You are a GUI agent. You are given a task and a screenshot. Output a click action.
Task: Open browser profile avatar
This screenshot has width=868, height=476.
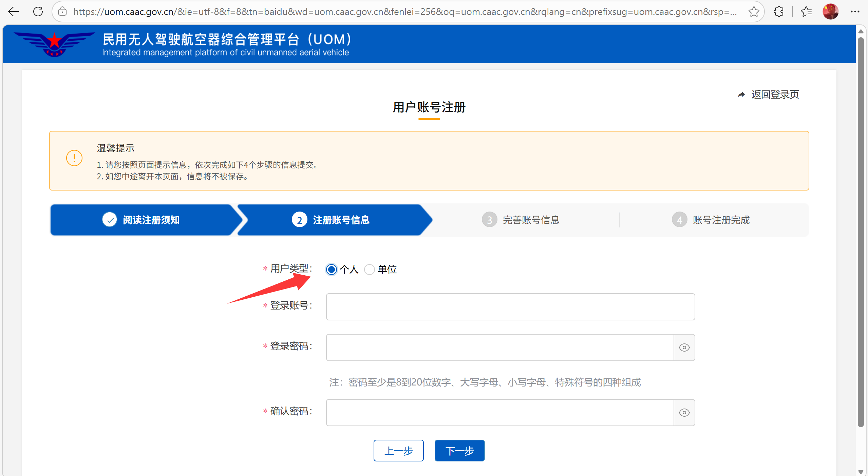830,12
